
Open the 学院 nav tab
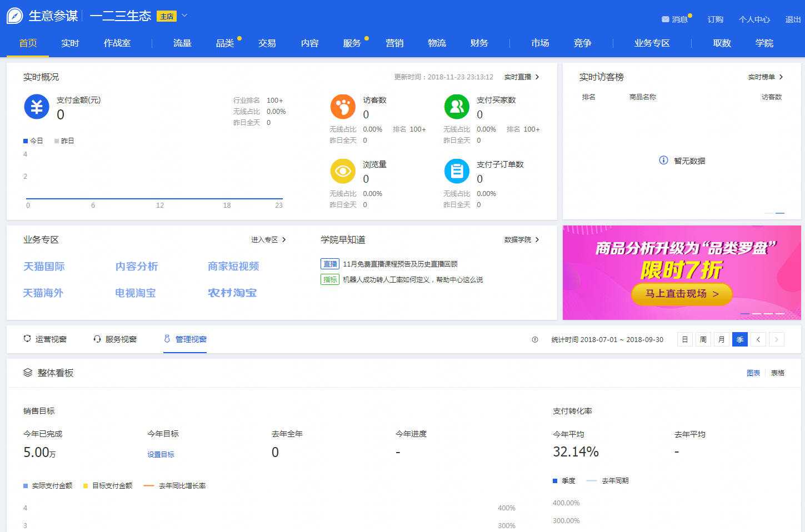[x=764, y=43]
